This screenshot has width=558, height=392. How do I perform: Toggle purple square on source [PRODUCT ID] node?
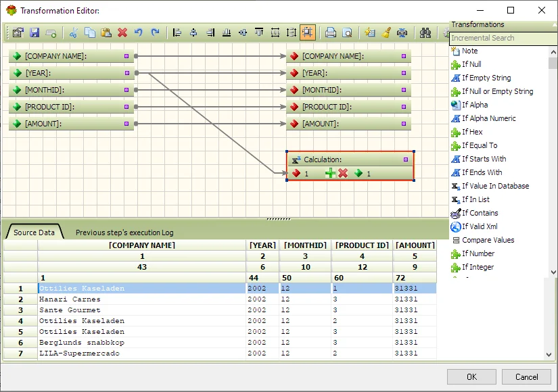[x=126, y=107]
